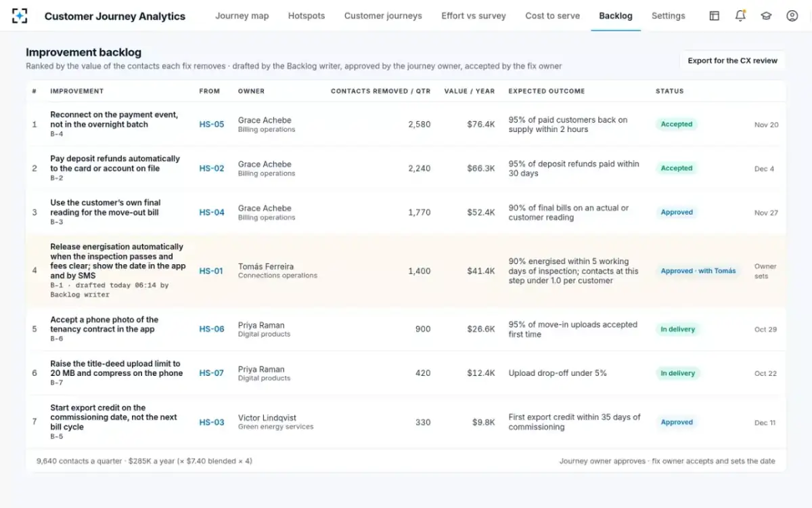
Task: Click 'Upload drop-off under 5%' outcome
Action: click(x=558, y=373)
